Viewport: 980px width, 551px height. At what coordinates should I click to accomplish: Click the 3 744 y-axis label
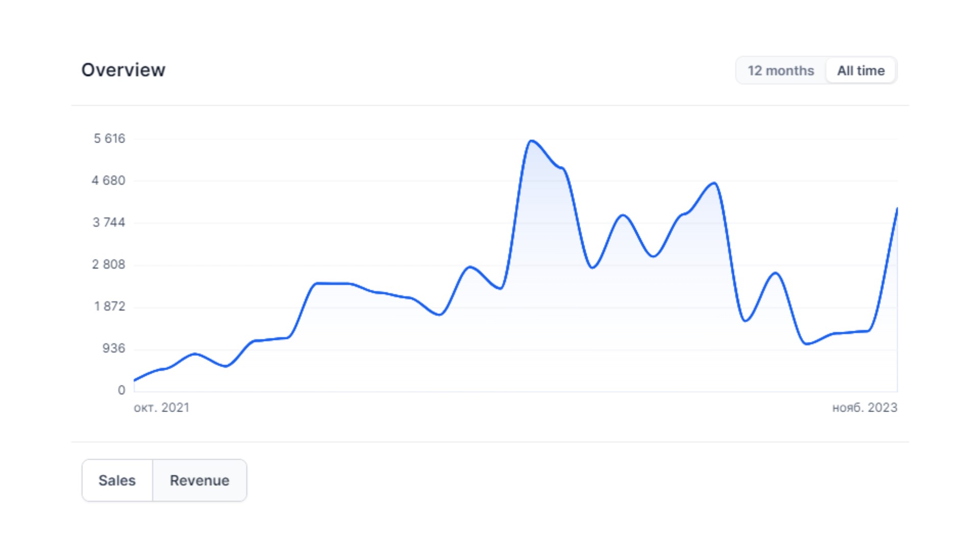pos(109,222)
